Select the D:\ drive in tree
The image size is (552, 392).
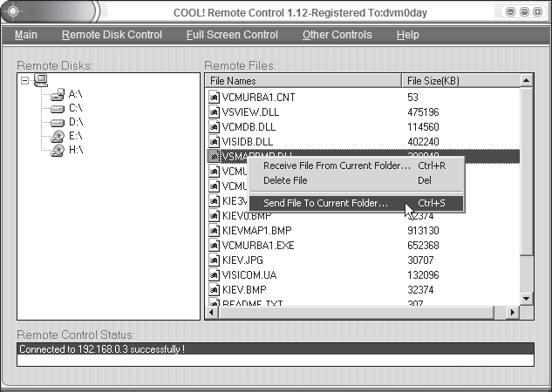[x=76, y=122]
